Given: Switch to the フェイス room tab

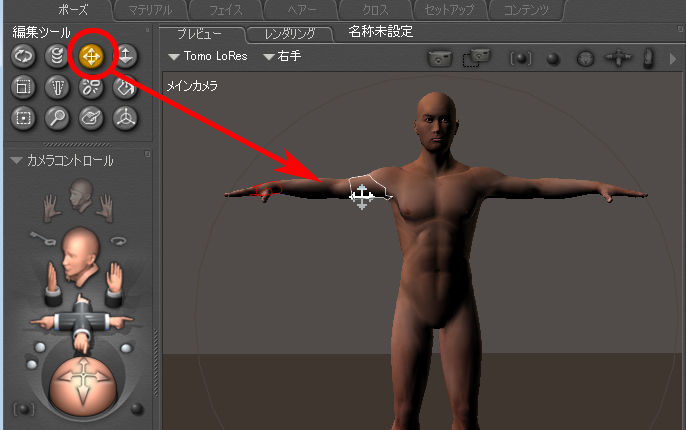Looking at the screenshot, I should pyautogui.click(x=226, y=10).
